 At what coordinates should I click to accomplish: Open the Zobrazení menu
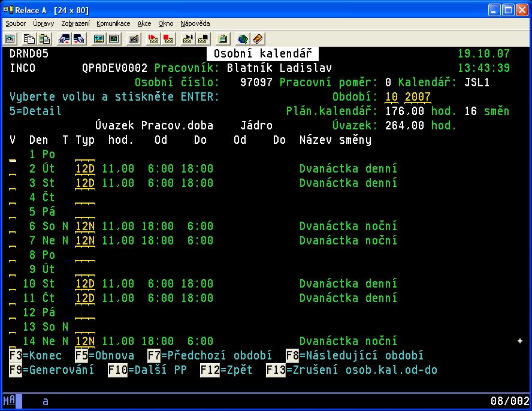coord(75,23)
